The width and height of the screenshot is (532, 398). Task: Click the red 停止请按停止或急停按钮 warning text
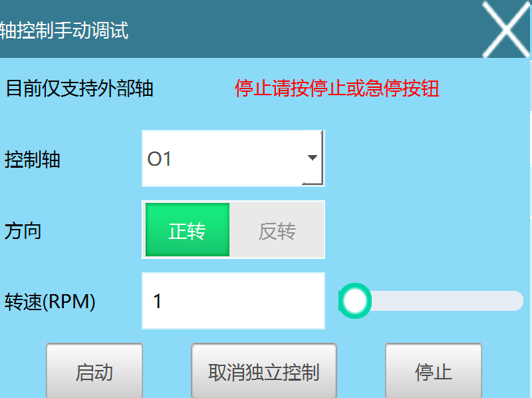(x=337, y=89)
